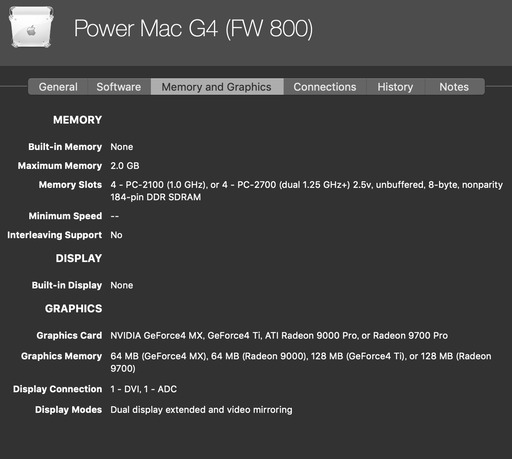
Task: Open the History tab
Action: (395, 87)
